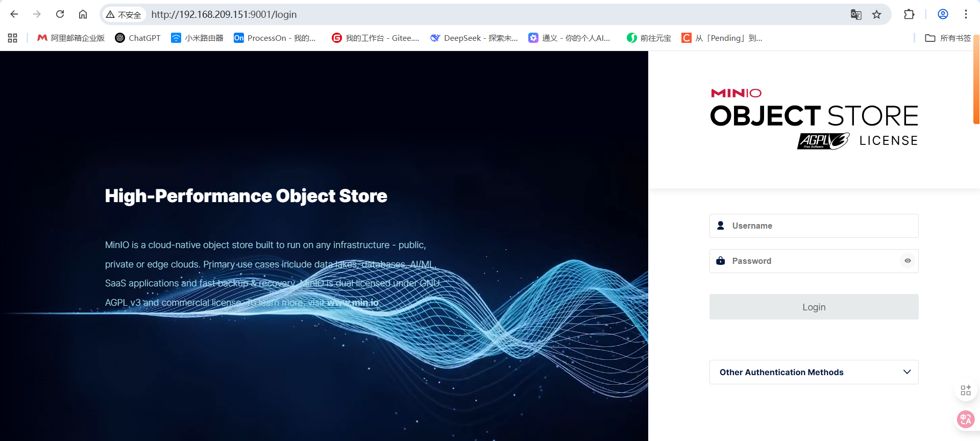Open the browser three-dot menu
The width and height of the screenshot is (980, 441).
click(966, 14)
